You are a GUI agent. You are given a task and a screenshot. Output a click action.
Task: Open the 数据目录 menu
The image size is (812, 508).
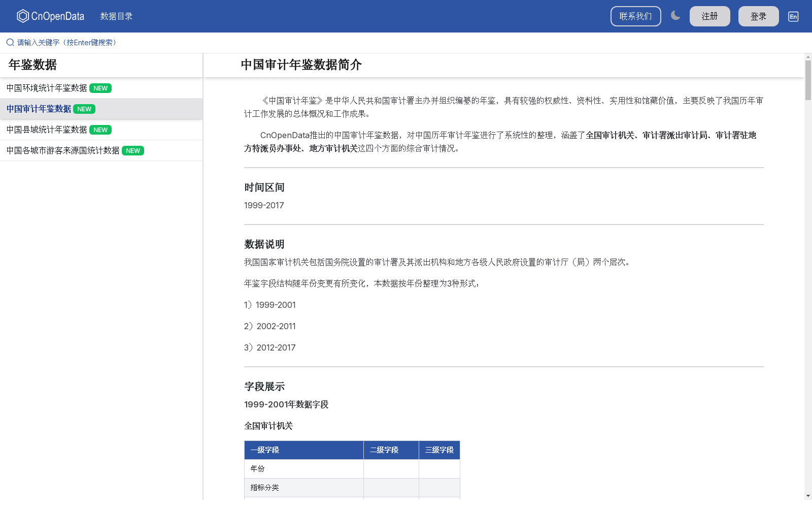(116, 16)
